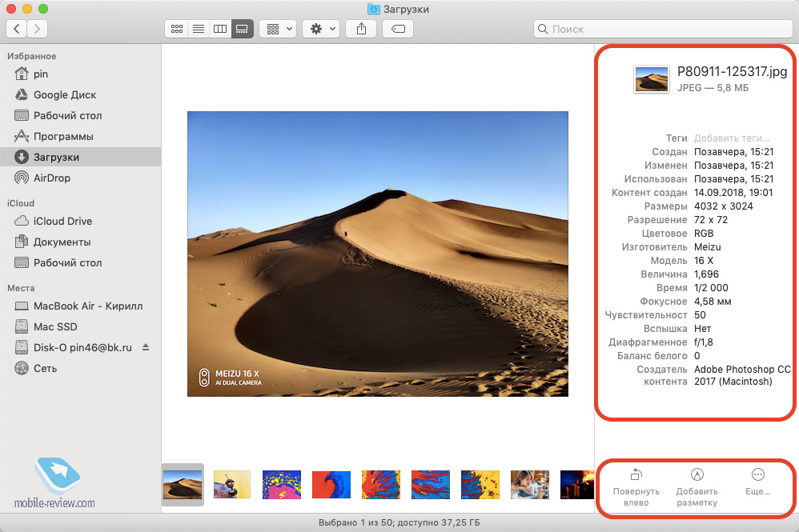Select Google Диск in the sidebar

point(64,94)
